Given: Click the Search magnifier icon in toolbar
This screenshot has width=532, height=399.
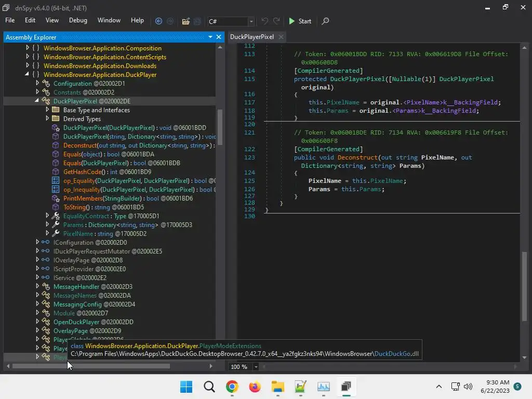Looking at the screenshot, I should coord(325,21).
